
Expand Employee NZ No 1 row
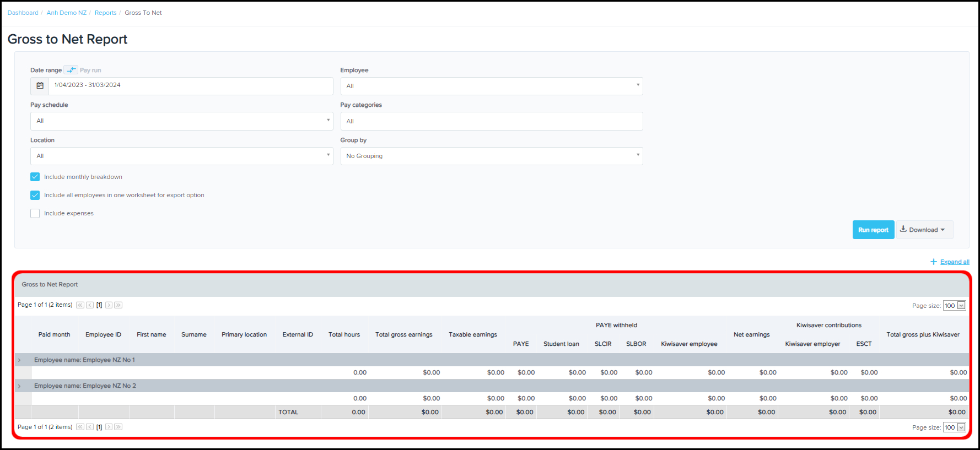pos(19,360)
